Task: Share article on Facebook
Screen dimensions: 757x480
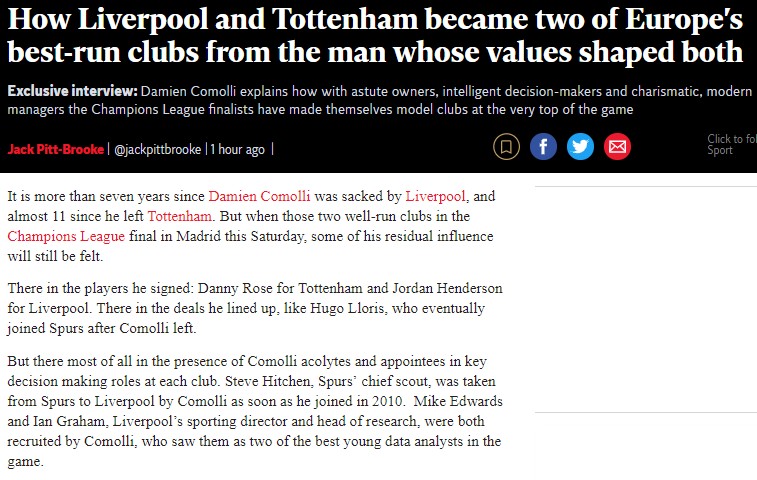Action: (543, 146)
